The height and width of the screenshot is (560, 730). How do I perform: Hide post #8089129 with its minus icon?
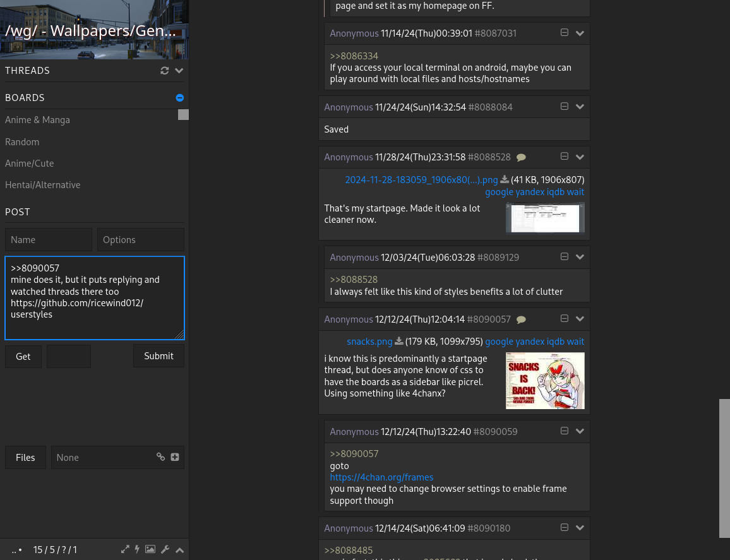(x=565, y=256)
